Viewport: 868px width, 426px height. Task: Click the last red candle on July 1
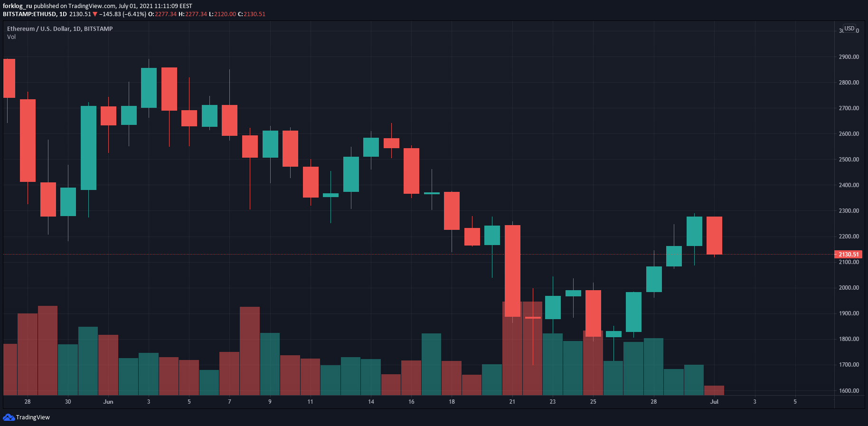click(714, 236)
